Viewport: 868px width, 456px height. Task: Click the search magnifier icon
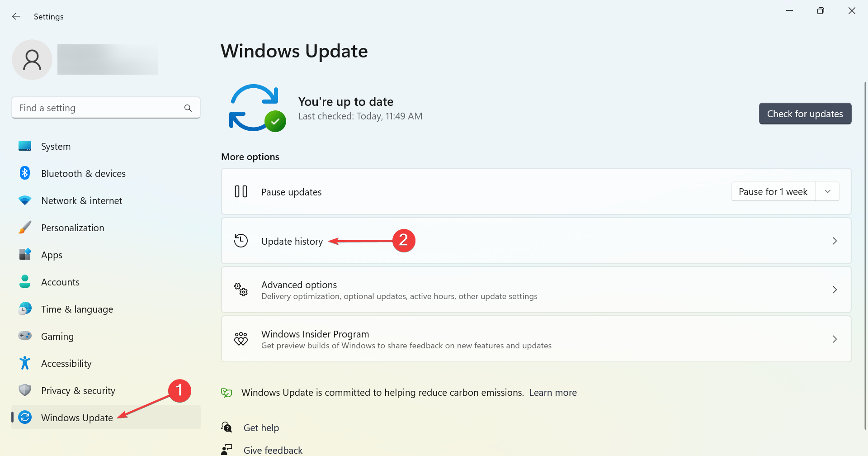[x=188, y=108]
